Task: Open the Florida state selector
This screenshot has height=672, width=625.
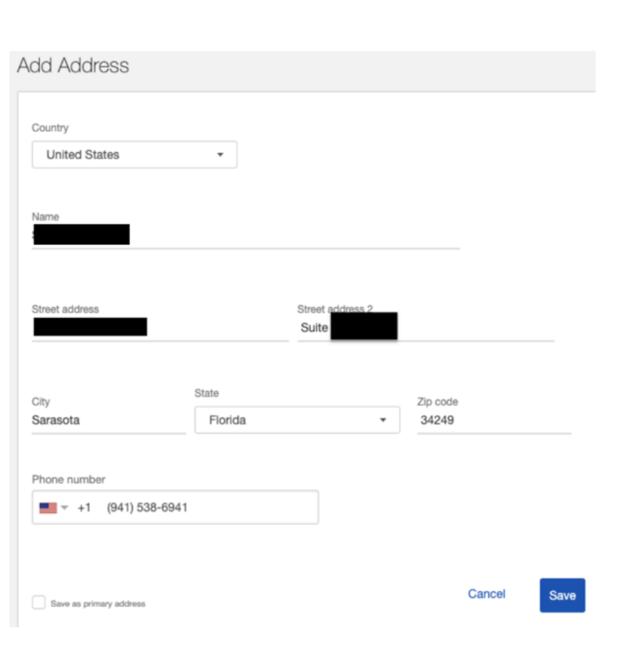Action: click(296, 420)
